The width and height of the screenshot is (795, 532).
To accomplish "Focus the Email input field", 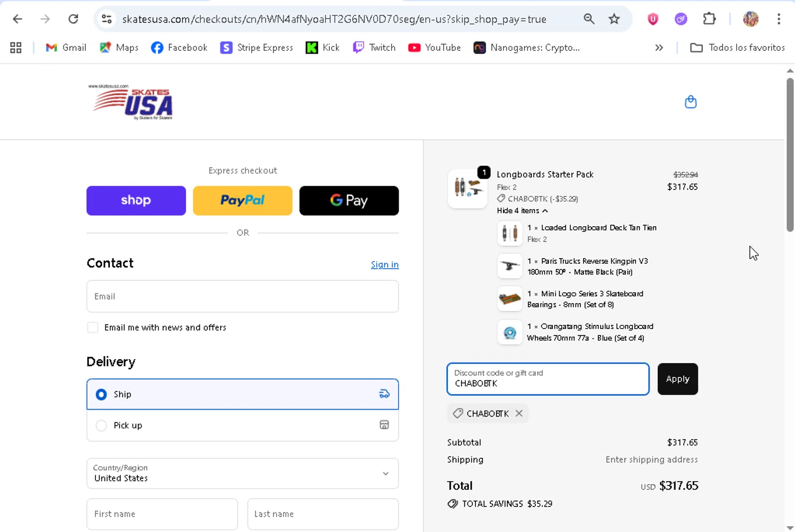I will click(243, 296).
